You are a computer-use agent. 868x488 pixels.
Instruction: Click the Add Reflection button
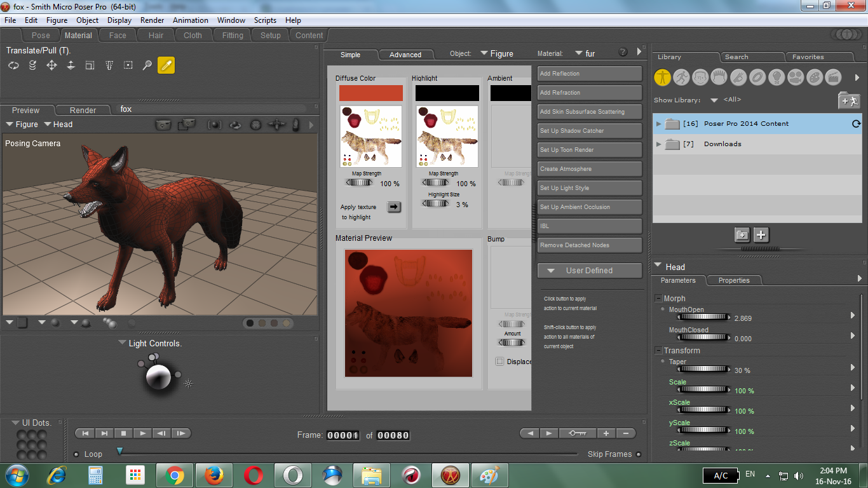[590, 74]
